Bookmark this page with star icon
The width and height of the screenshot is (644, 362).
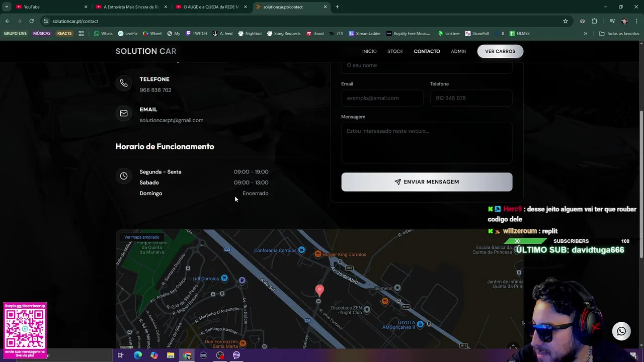(x=566, y=21)
